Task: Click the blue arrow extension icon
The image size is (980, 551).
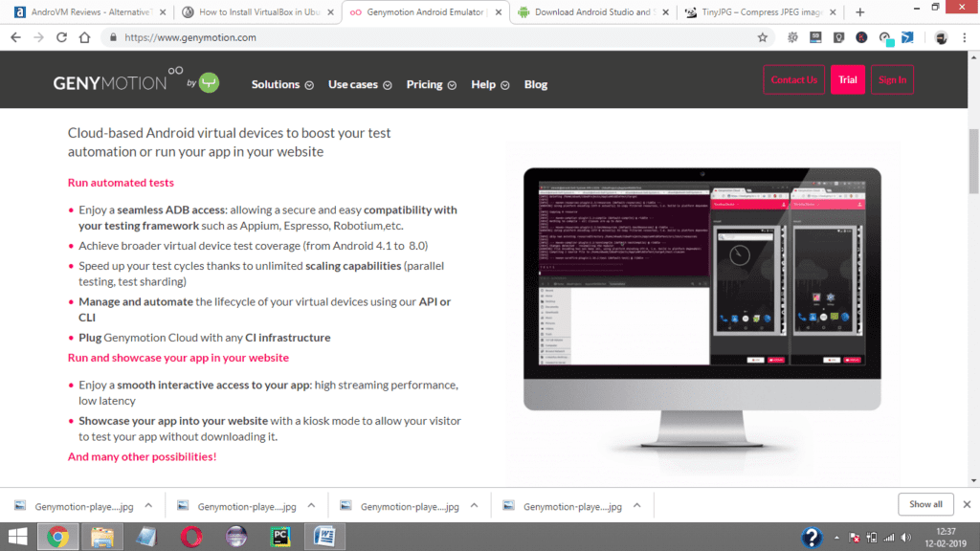Action: point(907,36)
